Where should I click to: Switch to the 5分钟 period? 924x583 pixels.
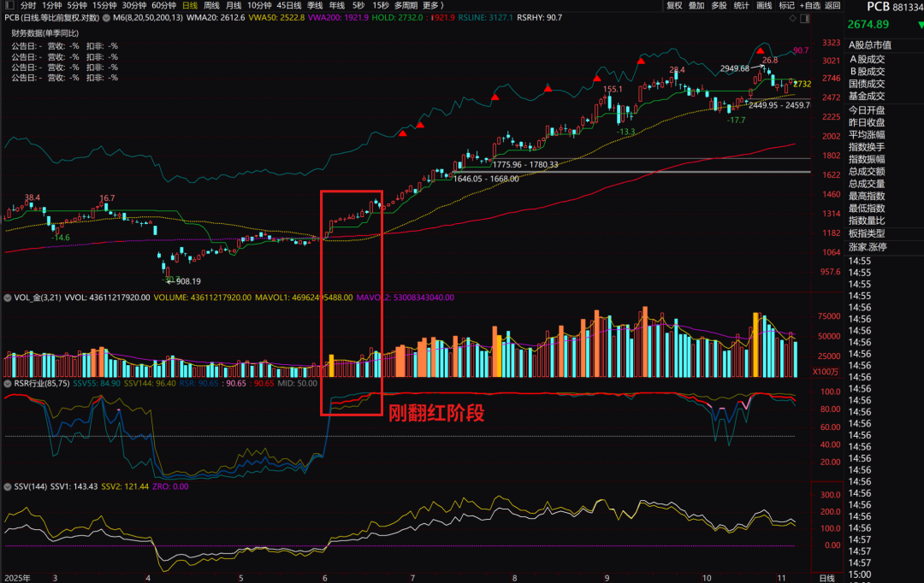point(77,5)
